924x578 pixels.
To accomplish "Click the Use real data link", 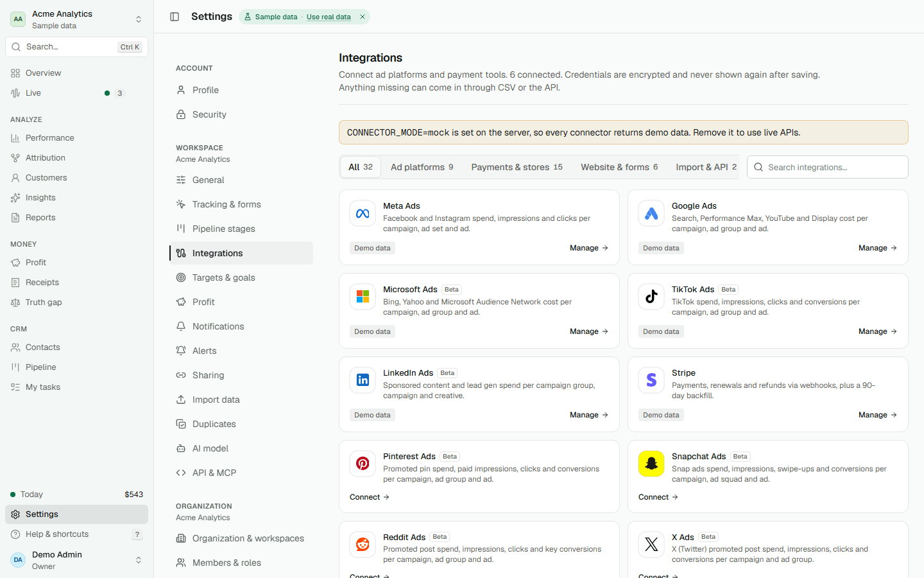I will click(x=329, y=17).
